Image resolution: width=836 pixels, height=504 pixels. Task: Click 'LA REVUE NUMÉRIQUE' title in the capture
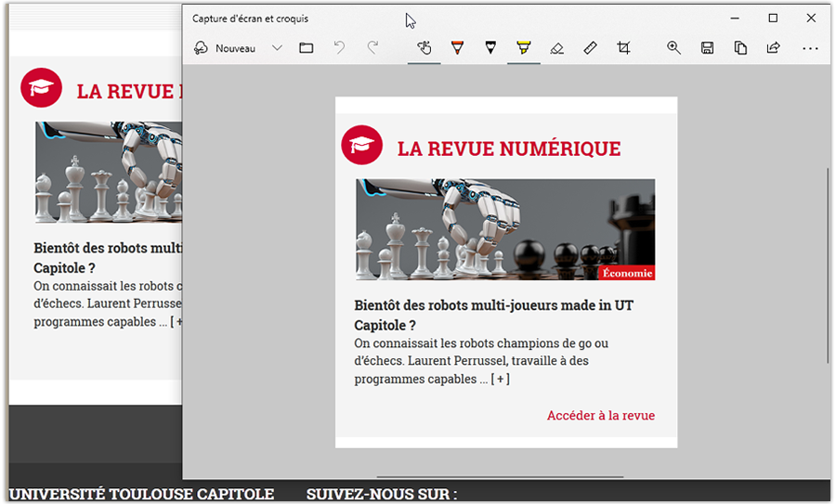[509, 149]
